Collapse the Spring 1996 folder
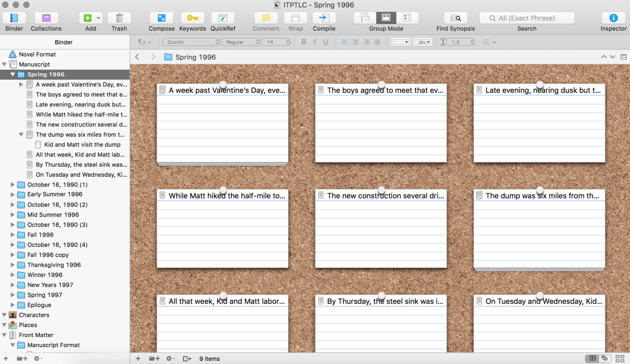Image resolution: width=630 pixels, height=364 pixels. click(12, 74)
